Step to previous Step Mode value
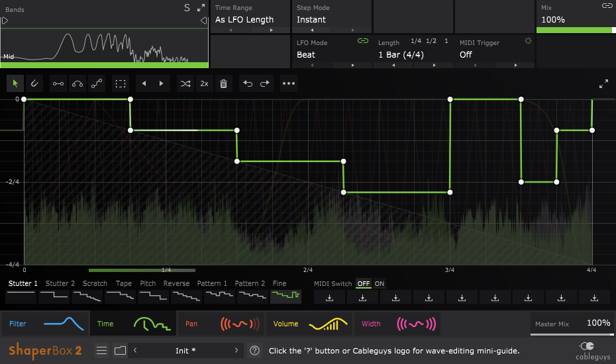 313,30
